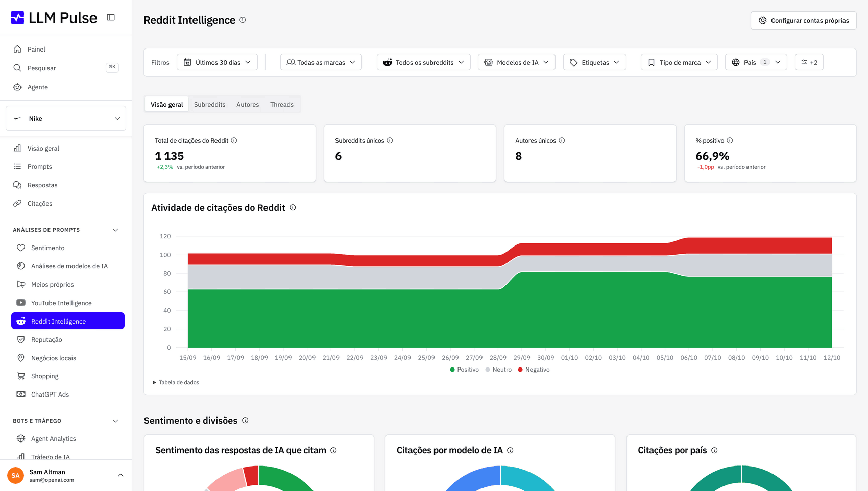Open Shopping cart section
Screen dimensions: 868x491
pyautogui.click(x=68, y=376)
